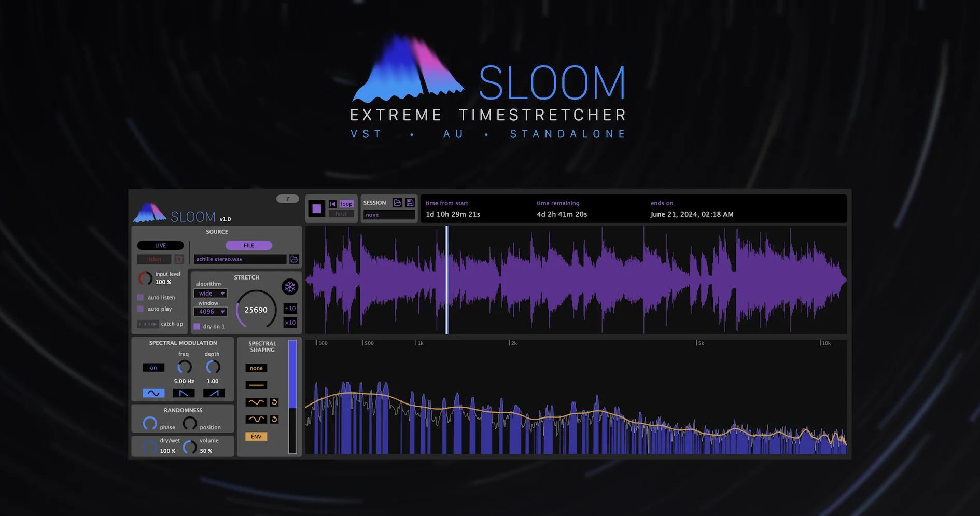980x516 pixels.
Task: Click the trash icon next to listen
Action: 178,259
